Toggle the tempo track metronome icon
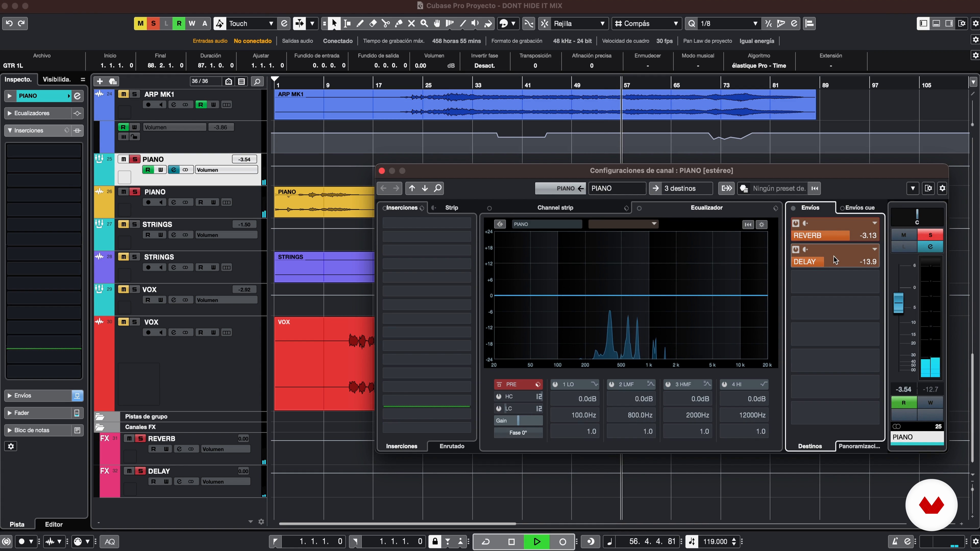 pyautogui.click(x=692, y=542)
